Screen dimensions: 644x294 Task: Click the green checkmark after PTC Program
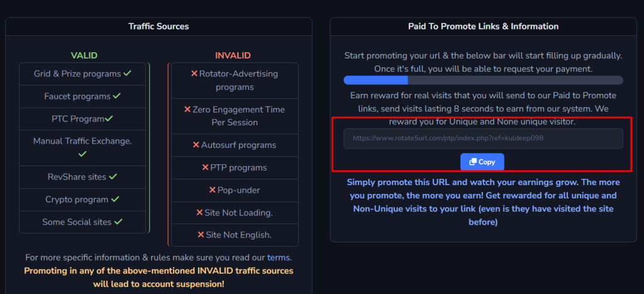pos(109,118)
